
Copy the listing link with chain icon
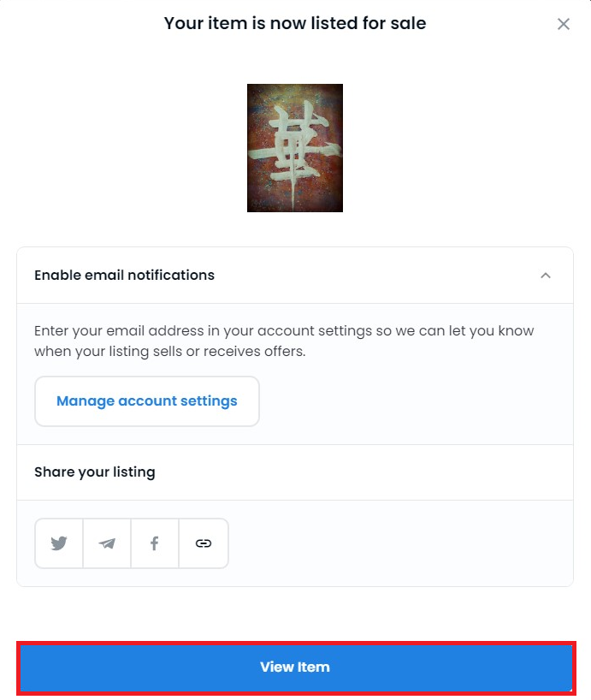[x=204, y=543]
